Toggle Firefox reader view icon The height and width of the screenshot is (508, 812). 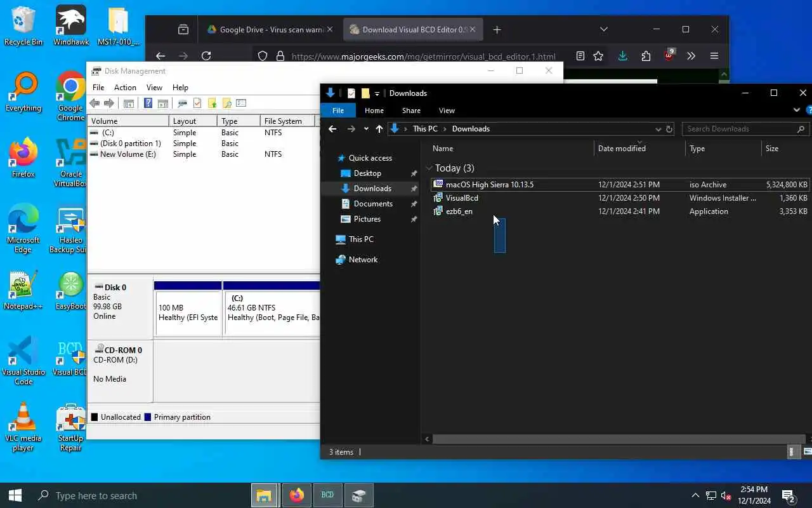[x=580, y=56]
